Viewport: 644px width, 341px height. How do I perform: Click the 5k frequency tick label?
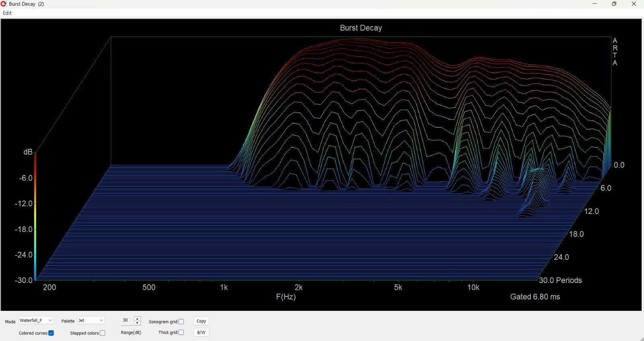point(398,288)
